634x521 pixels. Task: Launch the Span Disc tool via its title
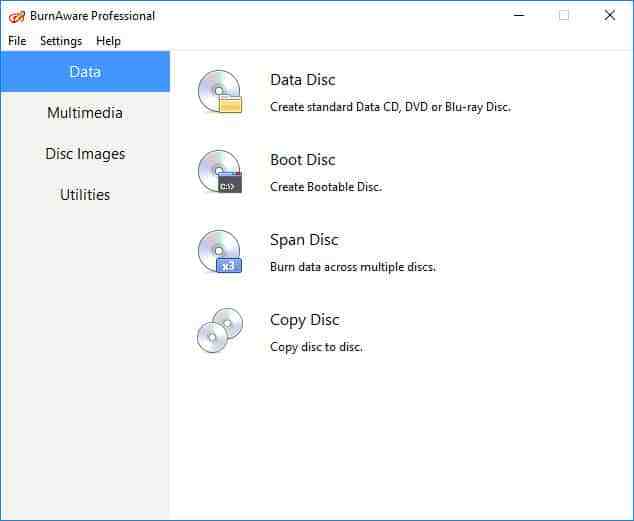tap(304, 240)
